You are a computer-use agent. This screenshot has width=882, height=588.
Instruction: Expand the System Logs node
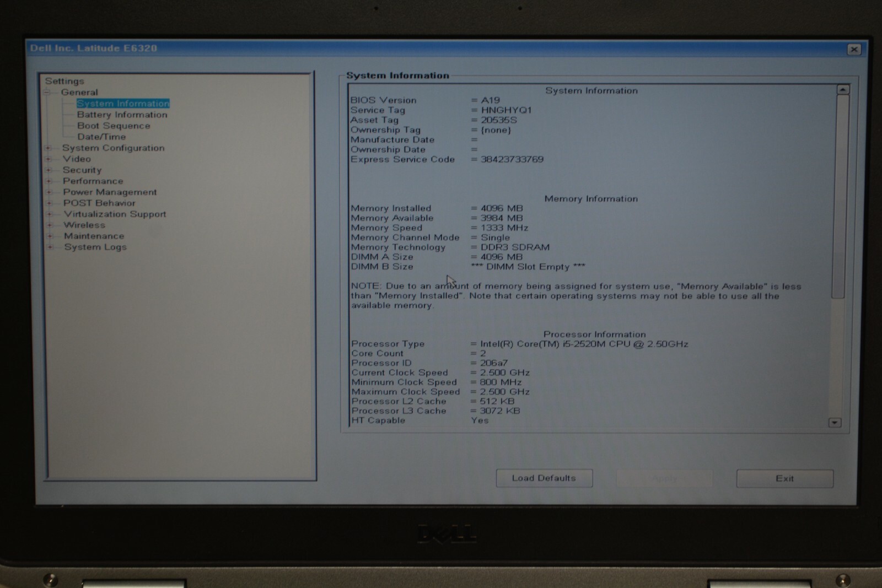tap(50, 247)
